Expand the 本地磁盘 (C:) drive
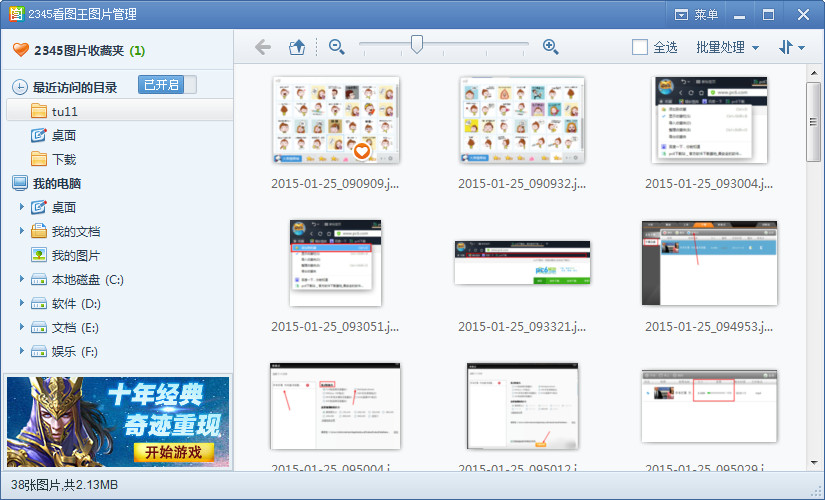Viewport: 825px width, 500px height. click(x=22, y=279)
